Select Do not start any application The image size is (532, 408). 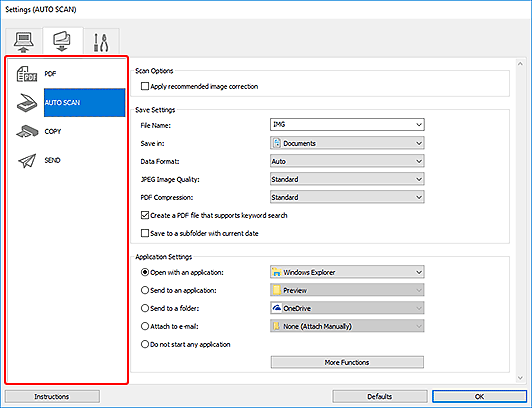coord(145,344)
